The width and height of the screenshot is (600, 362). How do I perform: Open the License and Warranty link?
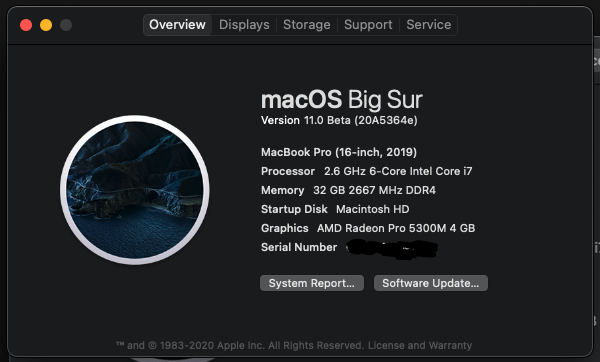[420, 346]
